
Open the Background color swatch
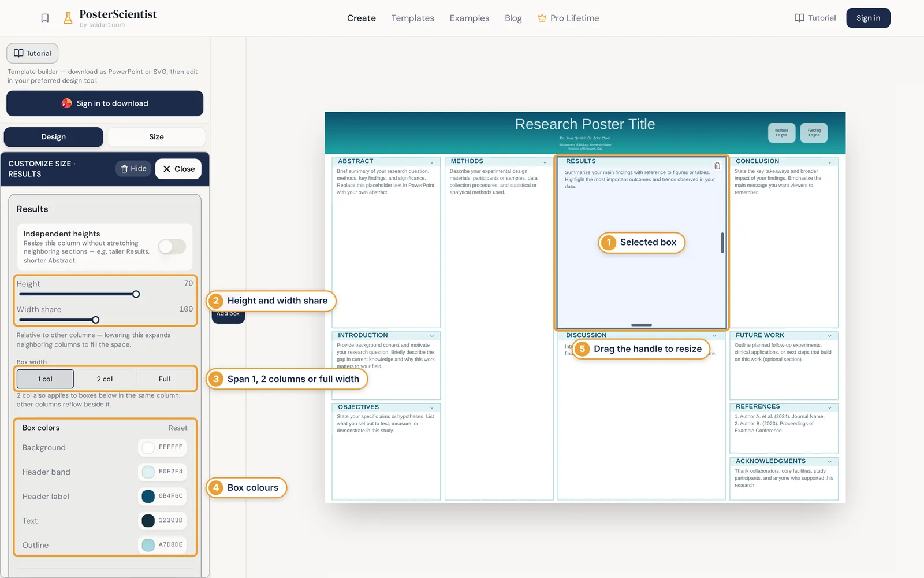click(x=148, y=447)
